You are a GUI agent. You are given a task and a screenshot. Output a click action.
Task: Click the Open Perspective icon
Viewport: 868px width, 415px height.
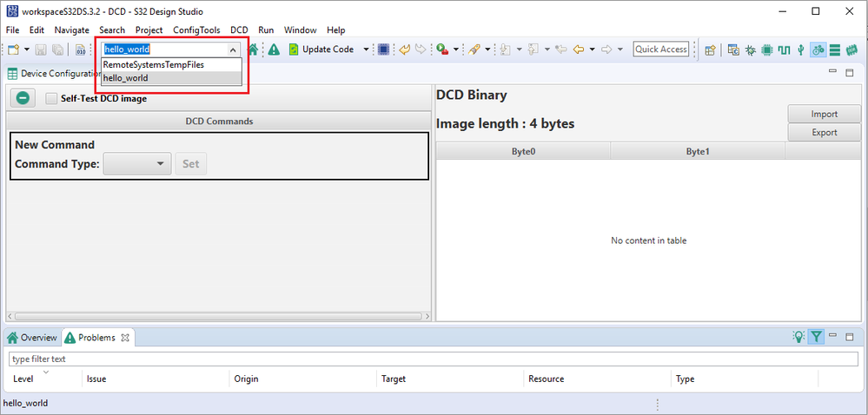point(710,49)
